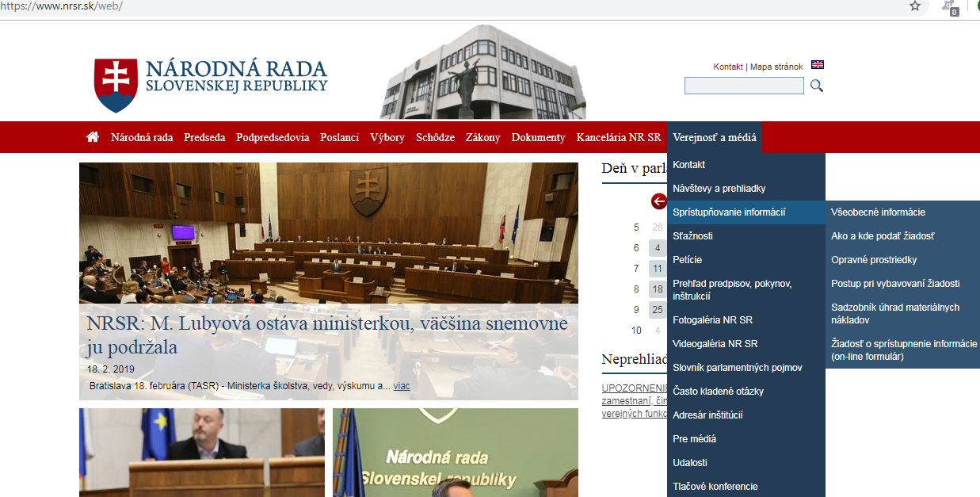The width and height of the screenshot is (980, 497).
Task: Click the previous month arrow in calendar
Action: 659,201
